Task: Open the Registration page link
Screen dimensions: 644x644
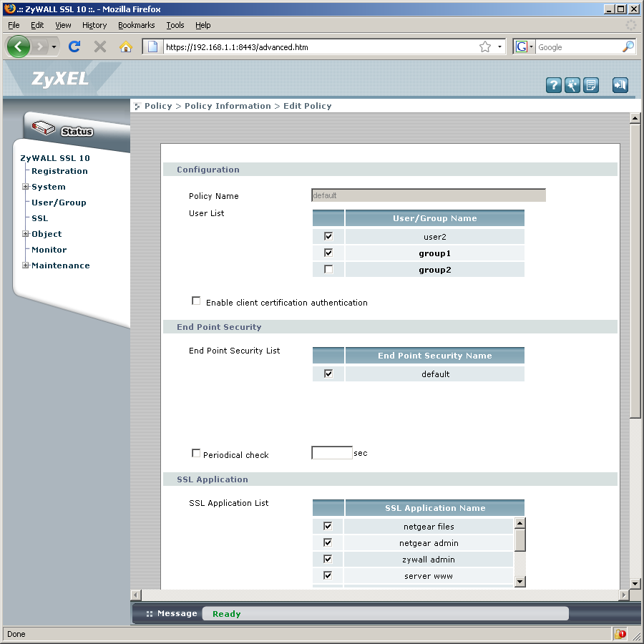Action: [x=59, y=171]
